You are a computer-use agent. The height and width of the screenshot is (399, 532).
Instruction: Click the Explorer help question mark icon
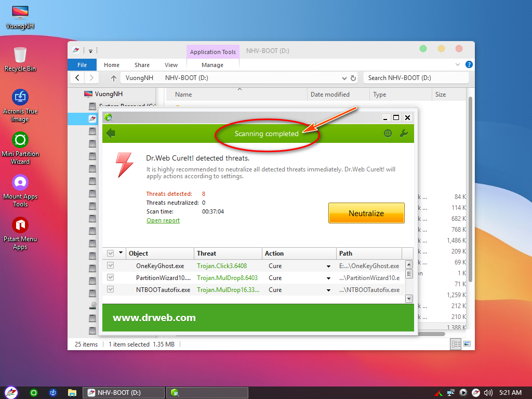pyautogui.click(x=469, y=64)
